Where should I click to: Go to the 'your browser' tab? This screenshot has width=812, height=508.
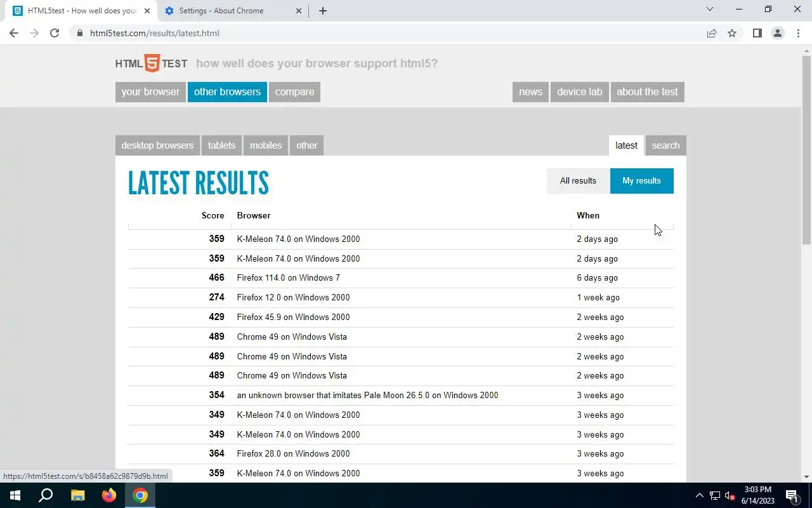coord(150,91)
